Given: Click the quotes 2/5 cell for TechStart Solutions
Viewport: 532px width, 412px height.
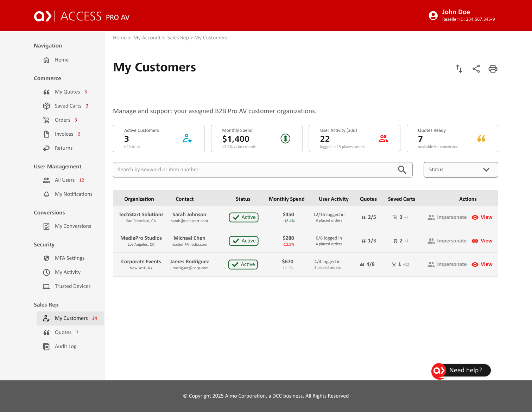Looking at the screenshot, I should click(369, 217).
